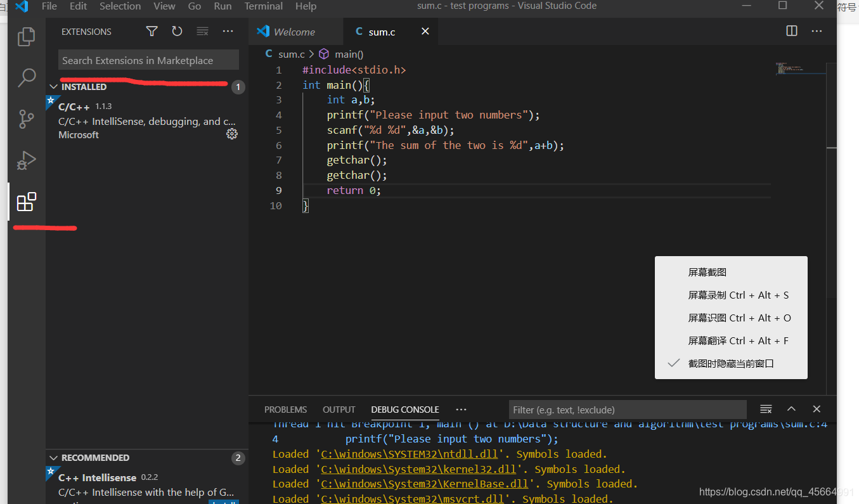The height and width of the screenshot is (504, 859).
Task: Click the #include<stdio.h> line
Action: (x=354, y=70)
